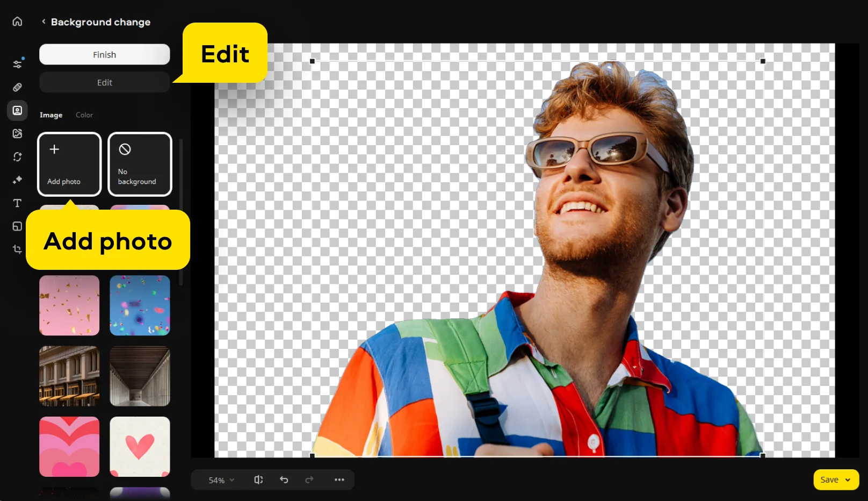Redo the last action

coord(309,479)
